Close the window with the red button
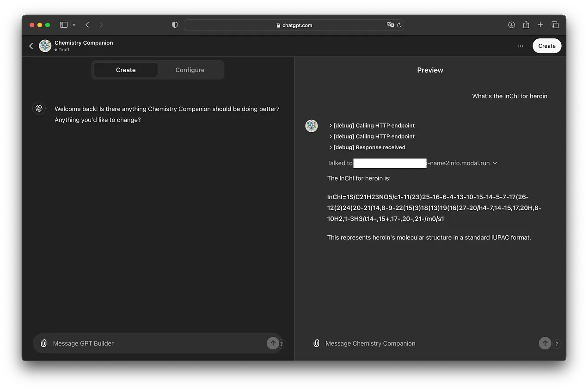This screenshot has width=588, height=390. point(32,25)
